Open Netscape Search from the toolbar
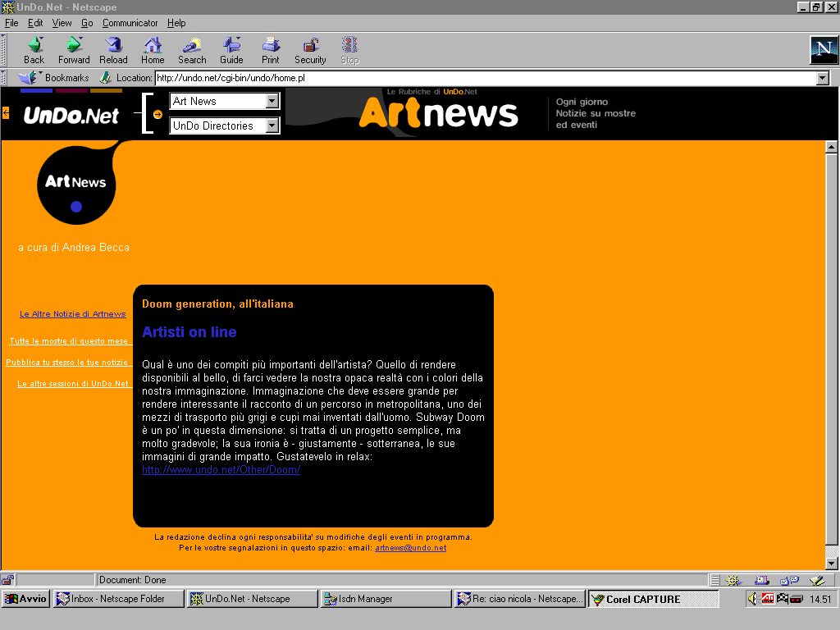Viewport: 840px width, 630px height. click(x=192, y=50)
